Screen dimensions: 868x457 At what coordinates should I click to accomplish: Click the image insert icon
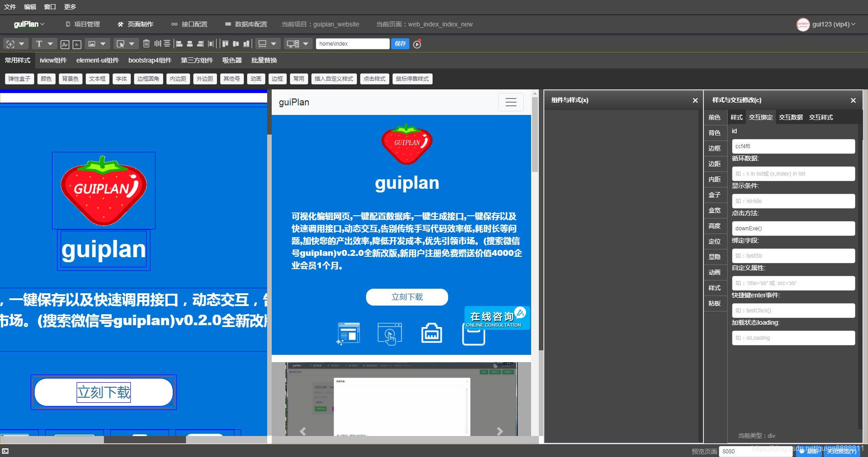click(x=92, y=44)
